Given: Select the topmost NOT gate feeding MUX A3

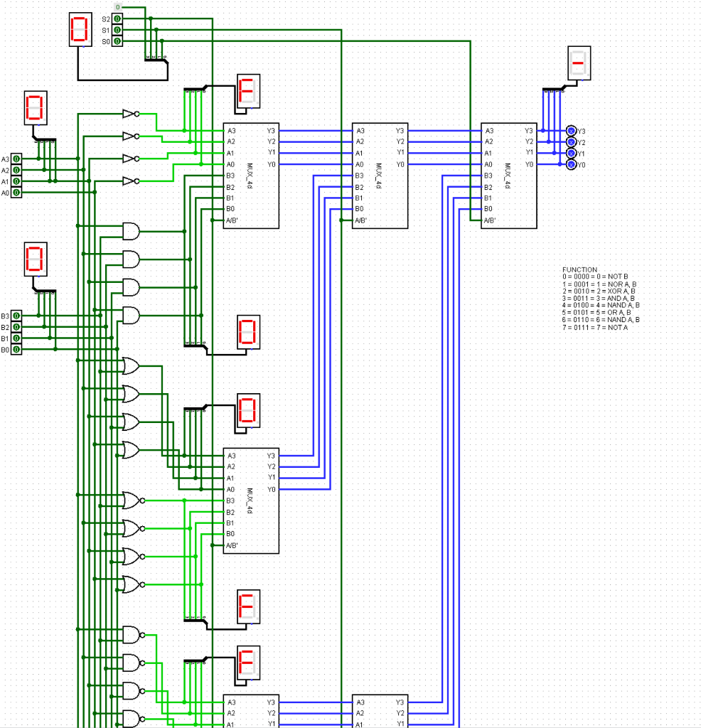Looking at the screenshot, I should [x=131, y=114].
